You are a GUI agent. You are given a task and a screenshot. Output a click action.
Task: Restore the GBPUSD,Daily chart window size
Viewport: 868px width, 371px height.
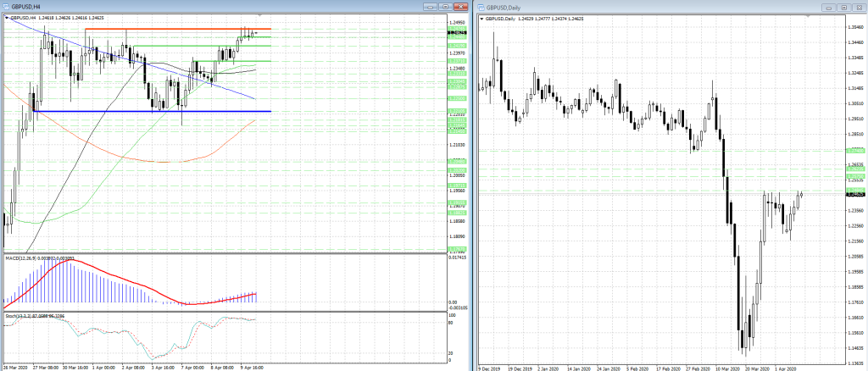[x=843, y=7]
